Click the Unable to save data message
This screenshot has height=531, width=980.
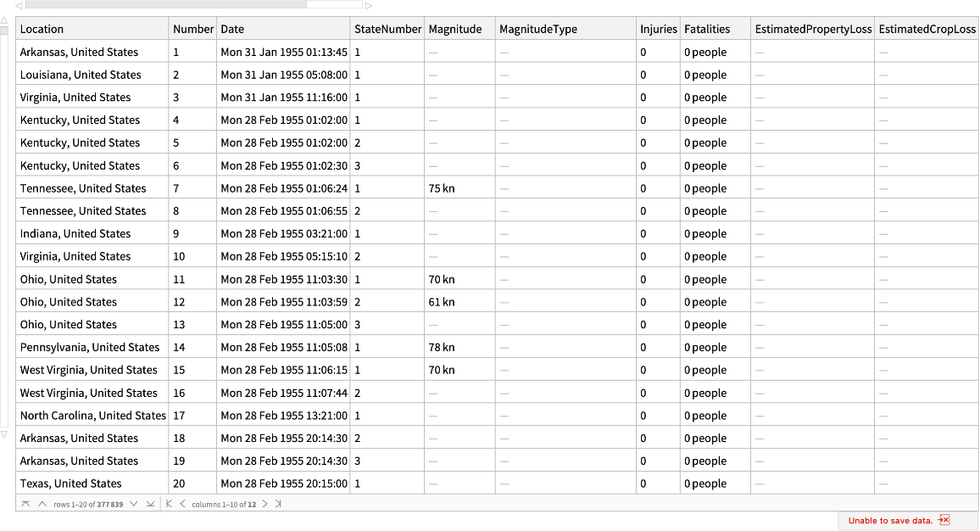(x=890, y=521)
